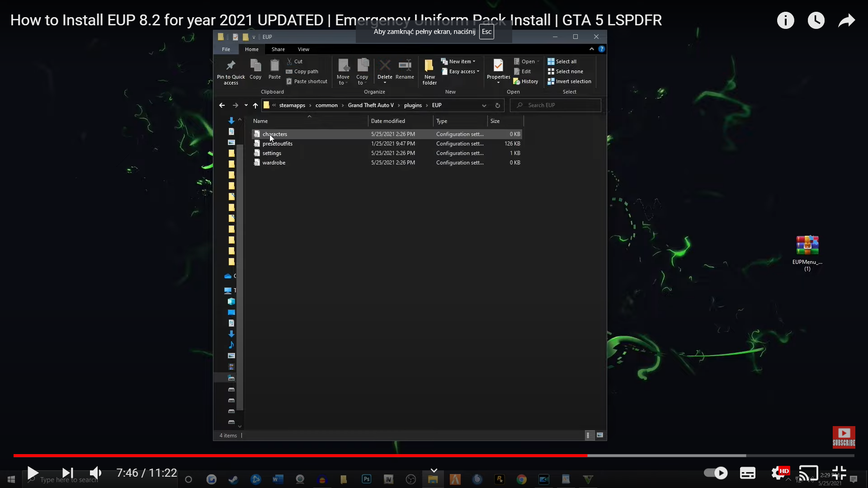Seek on the red progress bar

(x=298, y=455)
